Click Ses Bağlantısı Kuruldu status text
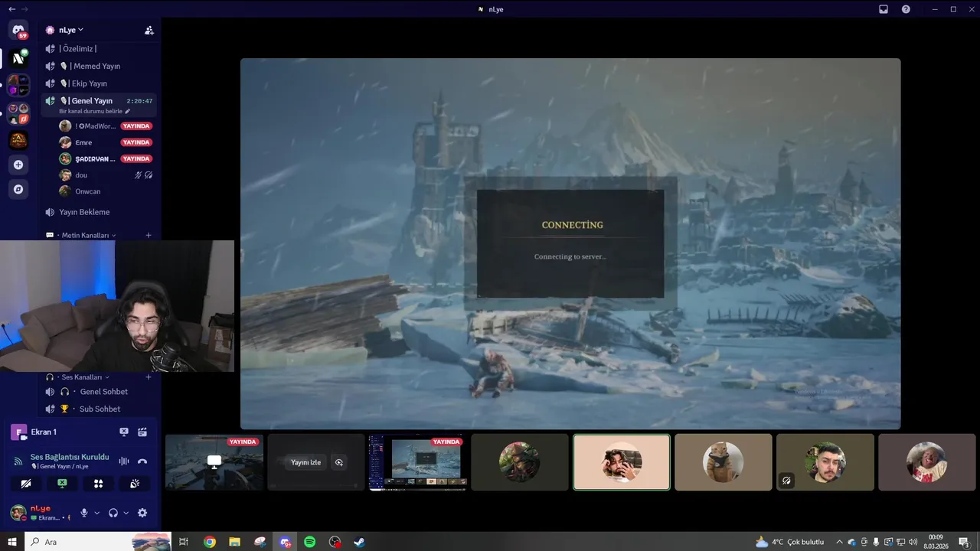The height and width of the screenshot is (551, 980). (x=70, y=457)
